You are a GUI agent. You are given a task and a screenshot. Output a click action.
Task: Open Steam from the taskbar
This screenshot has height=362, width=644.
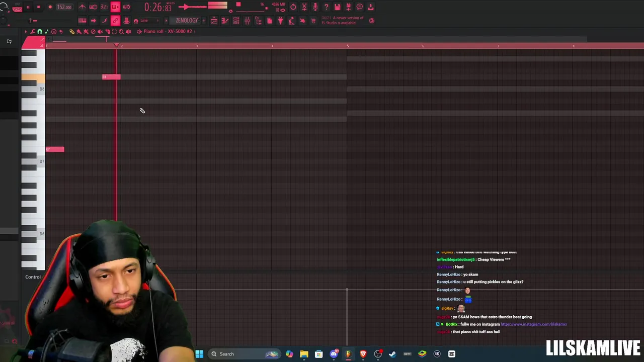392,354
